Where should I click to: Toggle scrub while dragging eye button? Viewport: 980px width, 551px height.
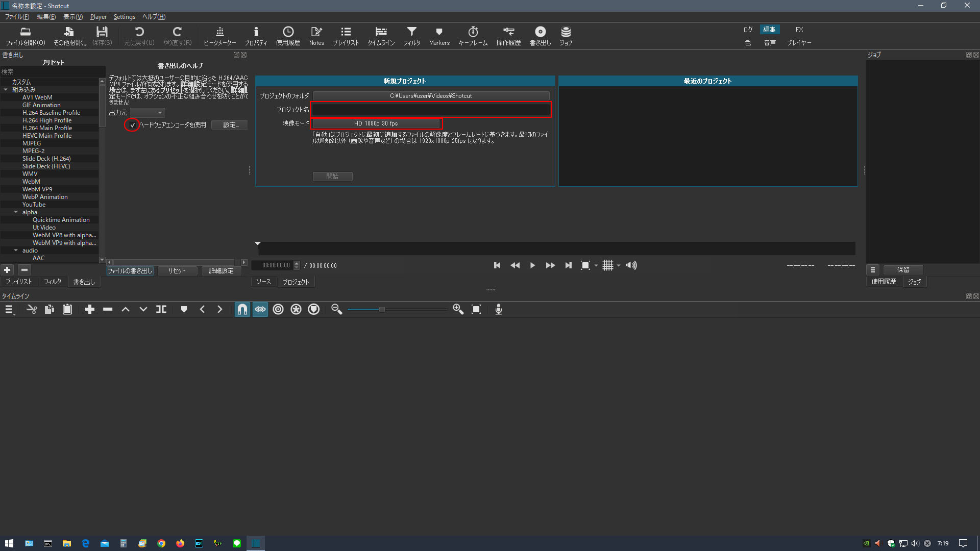click(260, 309)
